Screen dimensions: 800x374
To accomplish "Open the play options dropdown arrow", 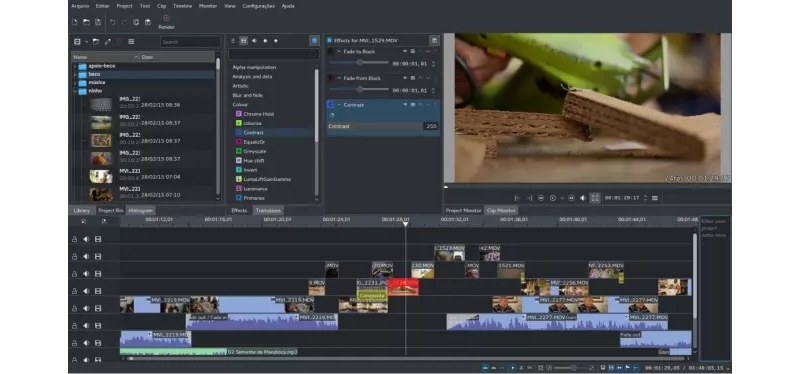I will (562, 198).
